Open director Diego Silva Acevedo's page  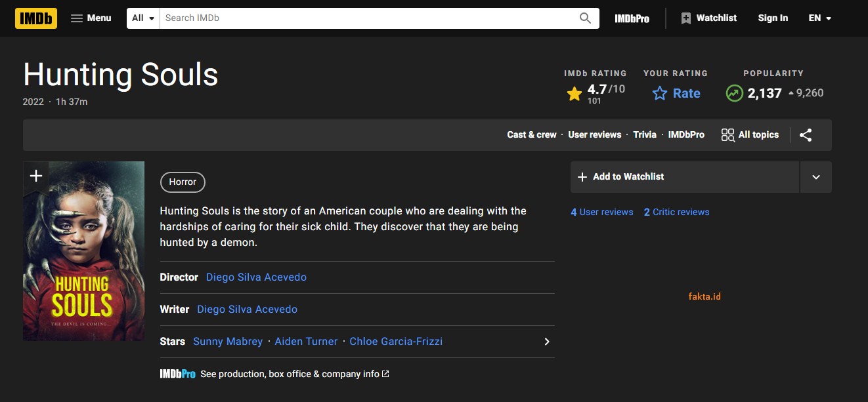[x=256, y=277]
